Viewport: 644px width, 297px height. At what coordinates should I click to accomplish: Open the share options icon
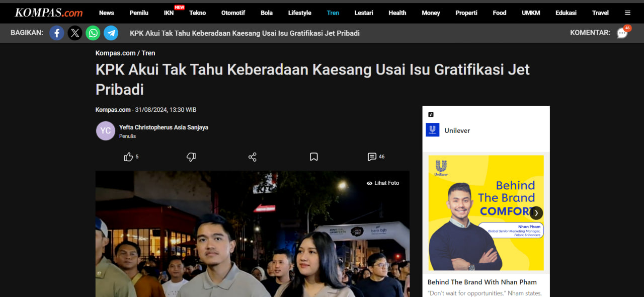253,157
